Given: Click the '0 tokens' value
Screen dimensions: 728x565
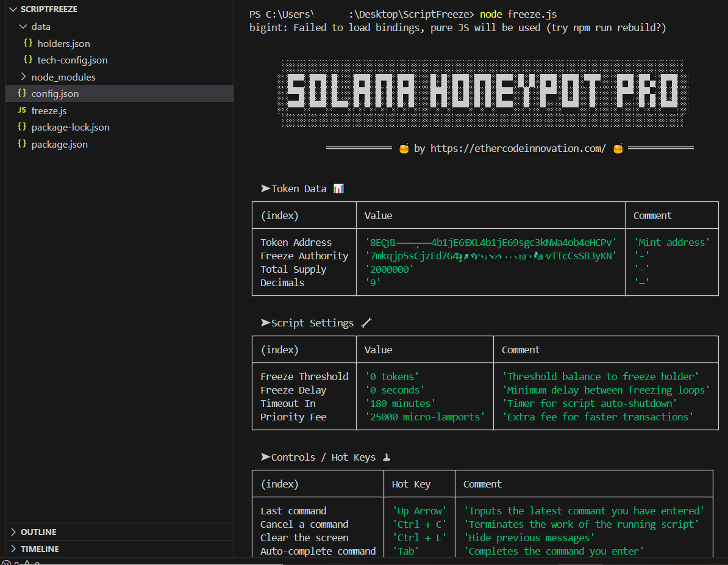Looking at the screenshot, I should 392,377.
